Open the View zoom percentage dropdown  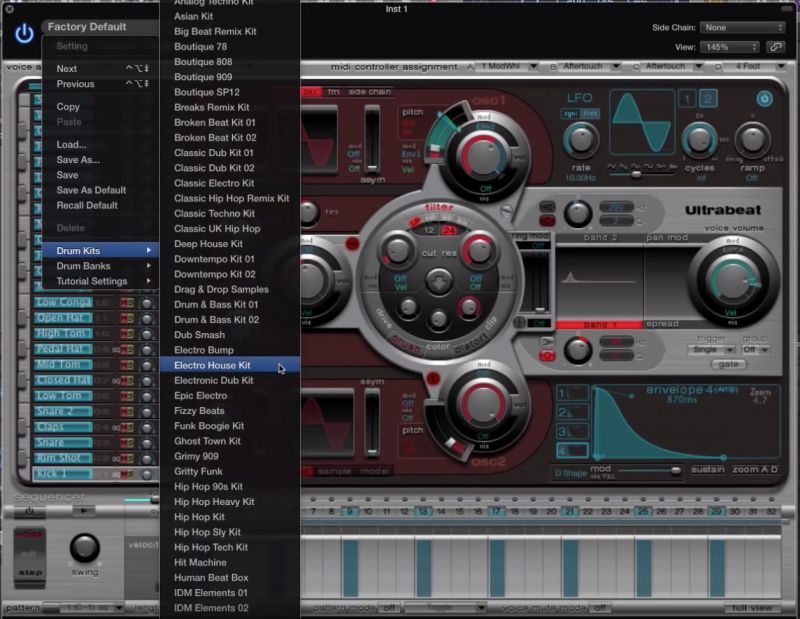point(728,46)
